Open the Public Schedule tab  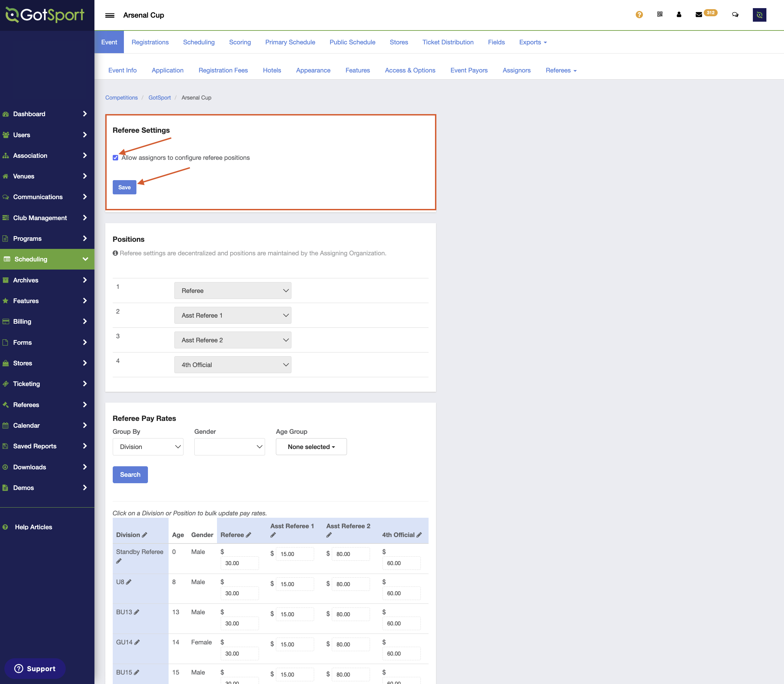tap(352, 42)
